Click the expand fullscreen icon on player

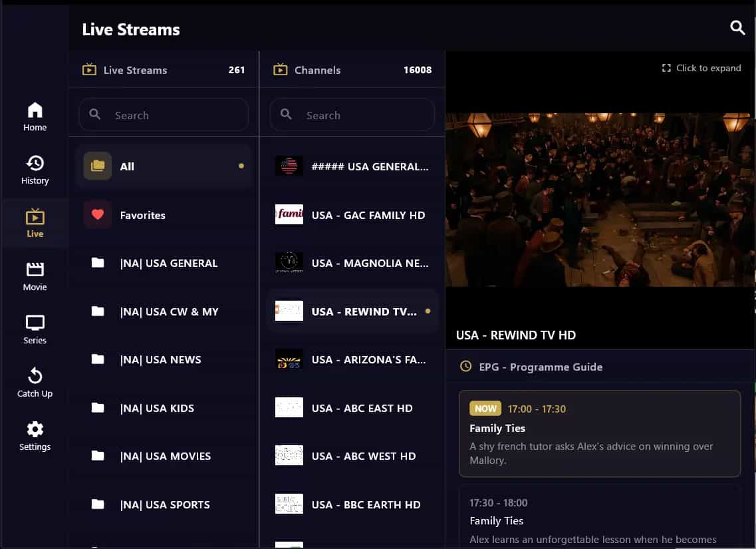(666, 68)
